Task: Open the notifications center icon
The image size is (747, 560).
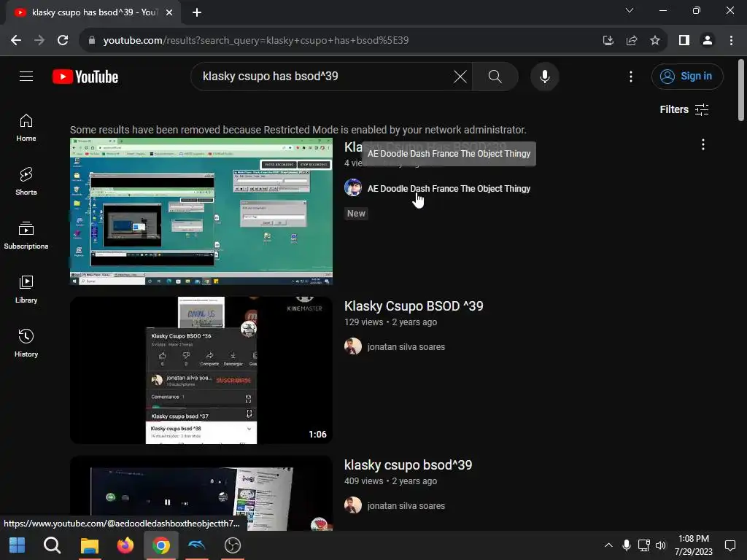Action: point(729,545)
